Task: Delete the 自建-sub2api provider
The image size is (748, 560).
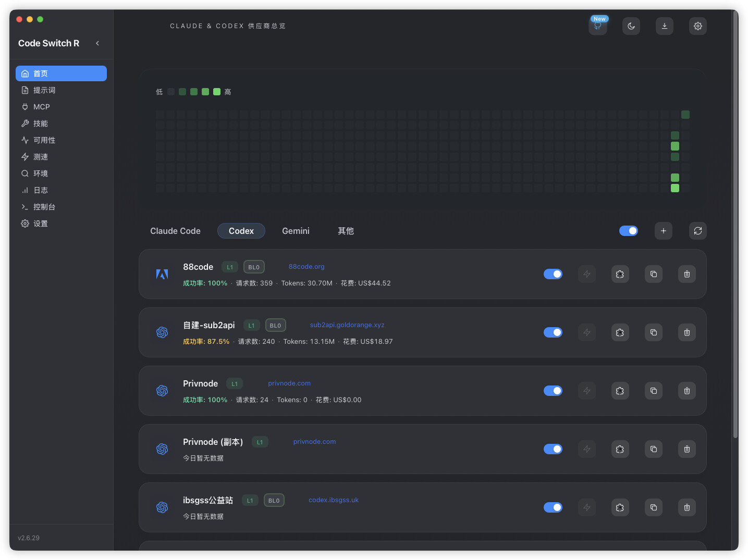Action: (x=687, y=332)
